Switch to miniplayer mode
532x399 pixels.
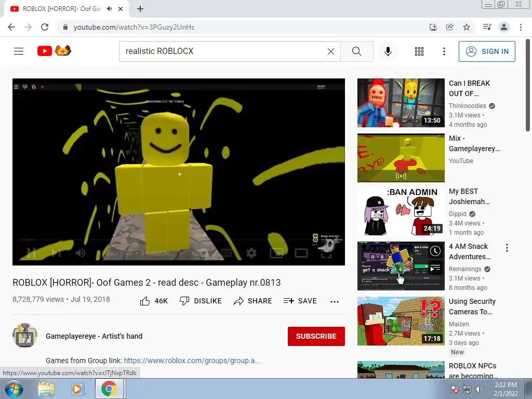(x=276, y=253)
